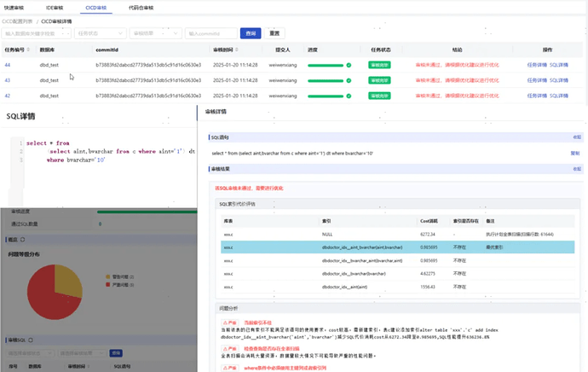This screenshot has width=588, height=372.
Task: Click the sort icon on 任务编号 column
Action: click(29, 51)
